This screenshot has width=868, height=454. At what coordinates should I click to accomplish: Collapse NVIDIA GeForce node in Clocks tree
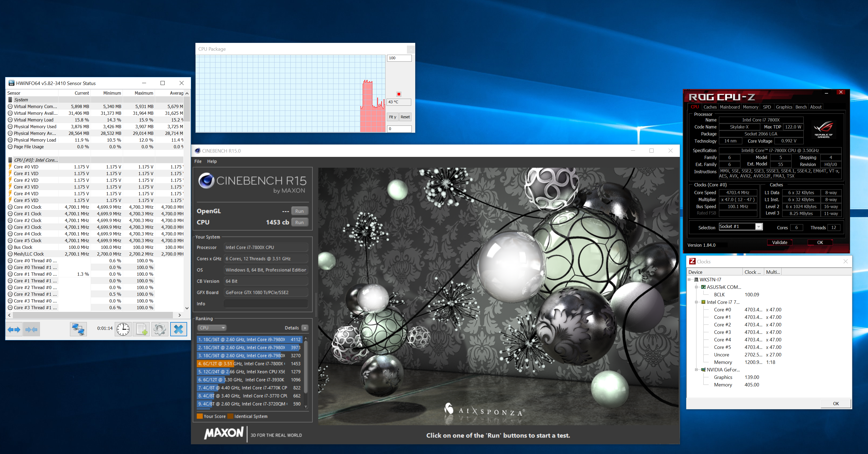(696, 370)
